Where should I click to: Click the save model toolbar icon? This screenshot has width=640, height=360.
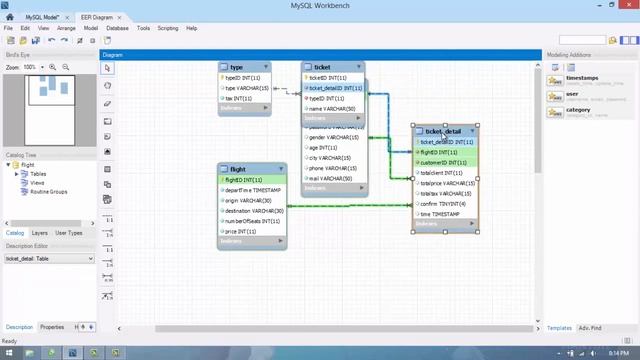tap(36, 40)
